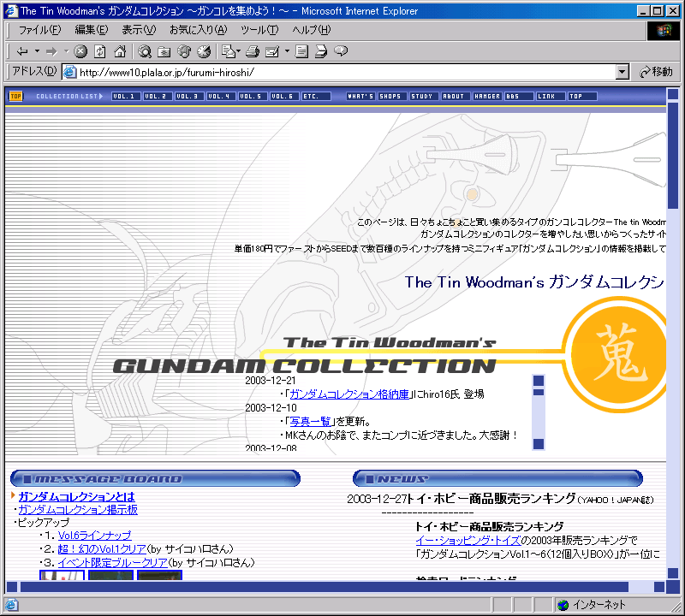Click the Forward arrow toolbar button
Image resolution: width=685 pixels, height=616 pixels.
tap(51, 51)
